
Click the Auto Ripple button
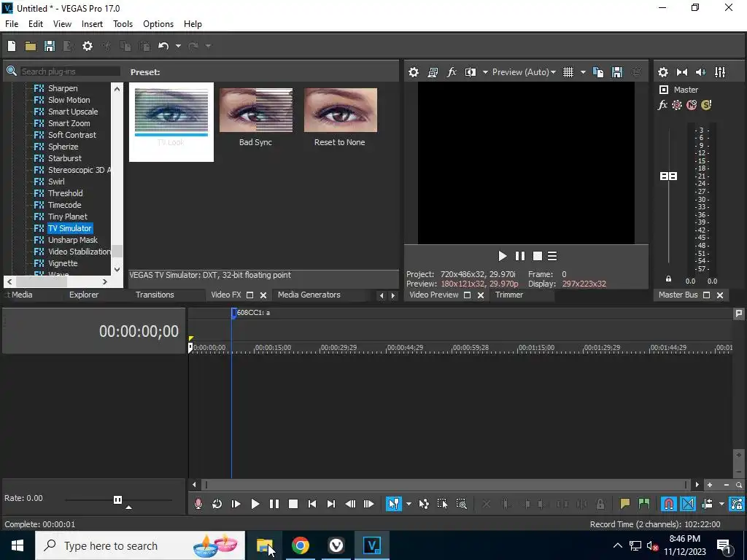707,504
